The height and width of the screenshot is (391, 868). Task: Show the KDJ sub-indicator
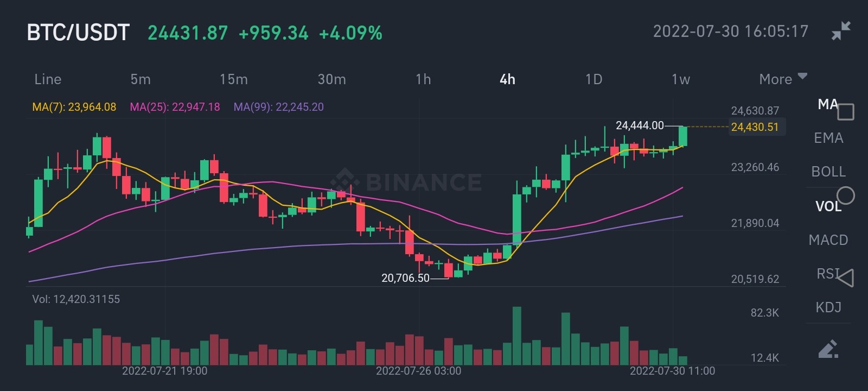828,307
